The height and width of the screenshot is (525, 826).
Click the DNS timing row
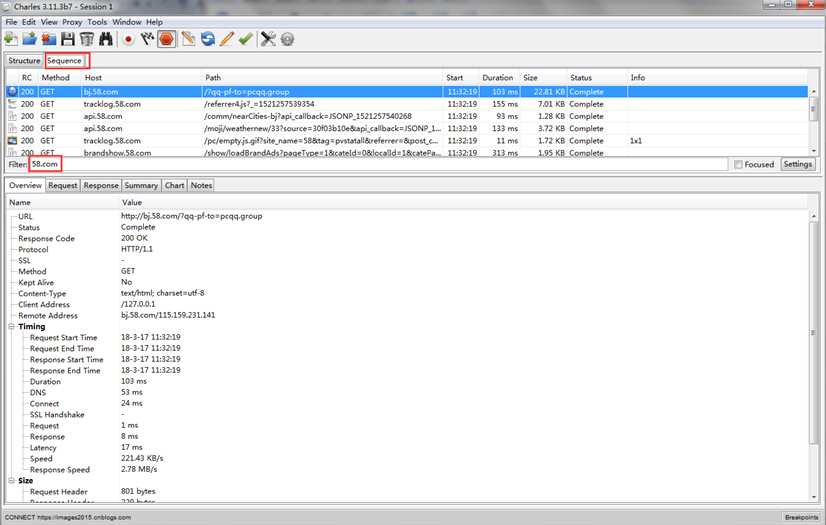coord(408,392)
